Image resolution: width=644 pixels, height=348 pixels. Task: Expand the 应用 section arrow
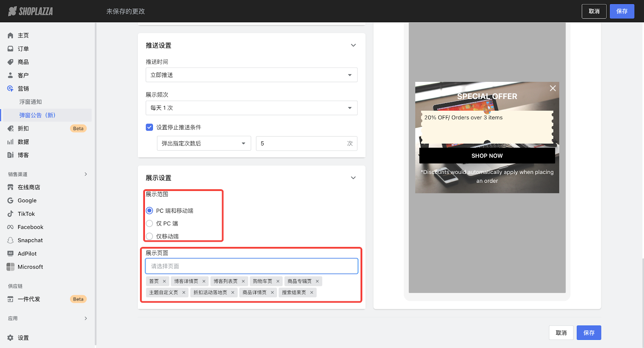click(x=86, y=318)
